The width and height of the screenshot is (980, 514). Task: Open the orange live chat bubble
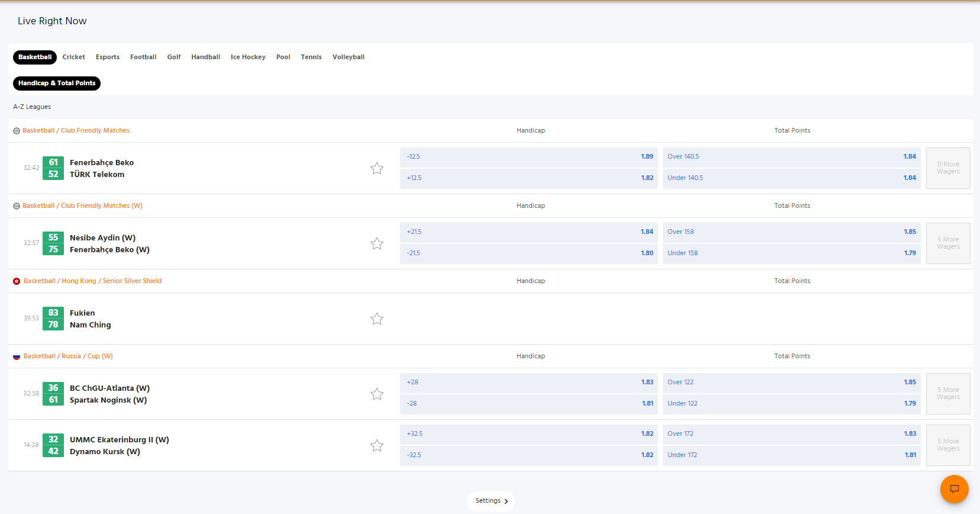point(954,489)
